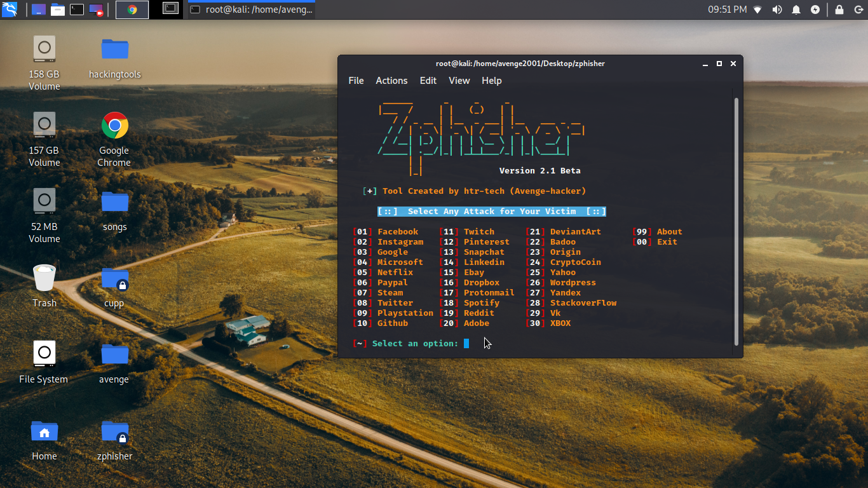Select the hackingtools folder on the desktop
Image resolution: width=868 pixels, height=488 pixels.
click(115, 57)
